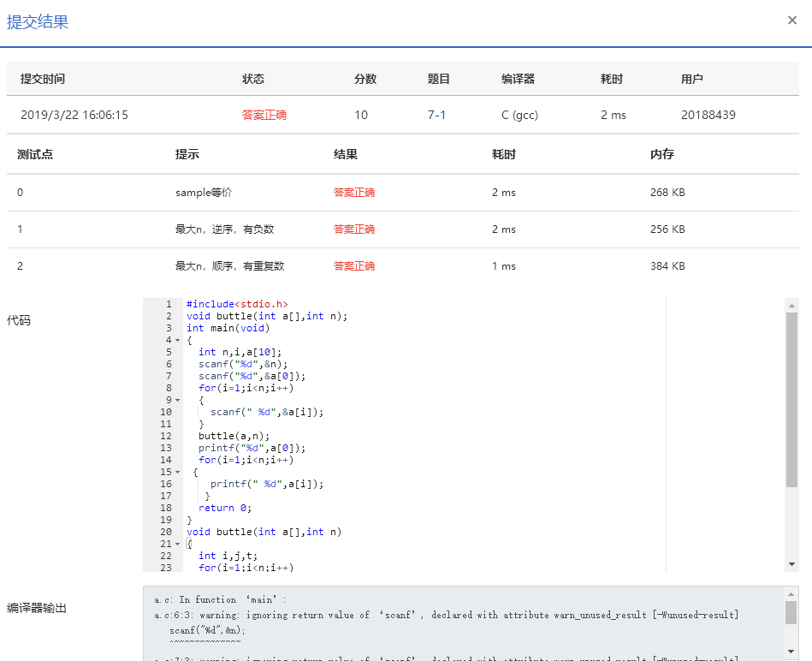
Task: Click the 提交结果 dialog title
Action: [x=38, y=21]
